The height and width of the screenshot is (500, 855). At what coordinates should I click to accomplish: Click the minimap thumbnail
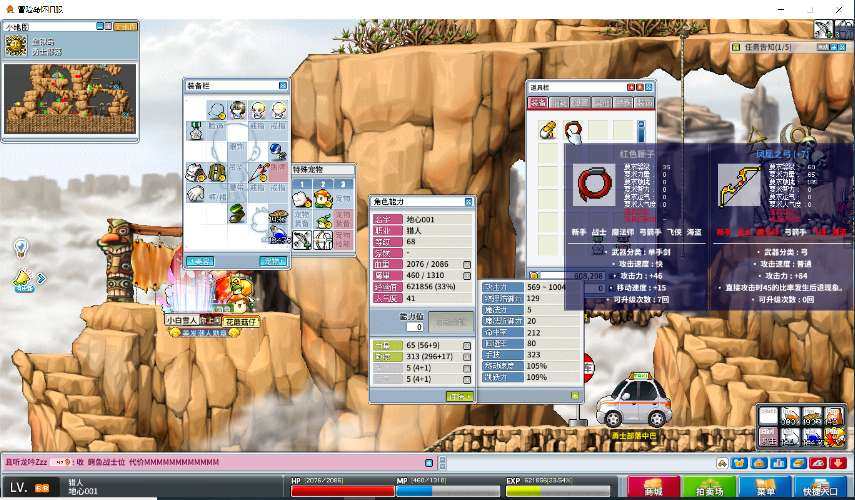click(x=70, y=99)
